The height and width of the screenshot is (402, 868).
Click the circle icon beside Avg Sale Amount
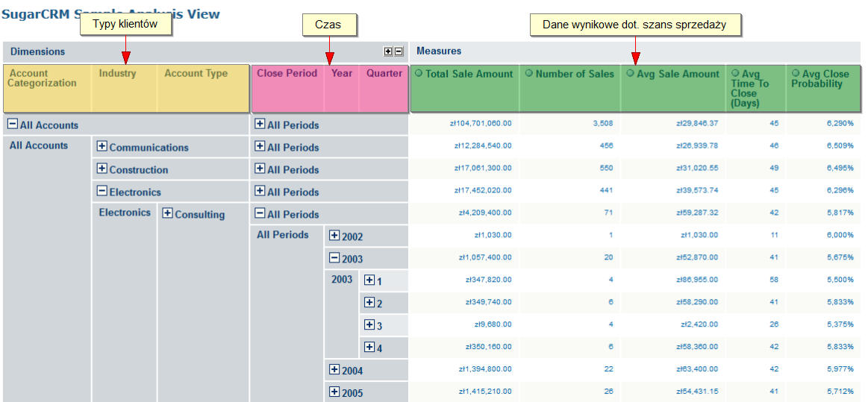[x=630, y=73]
